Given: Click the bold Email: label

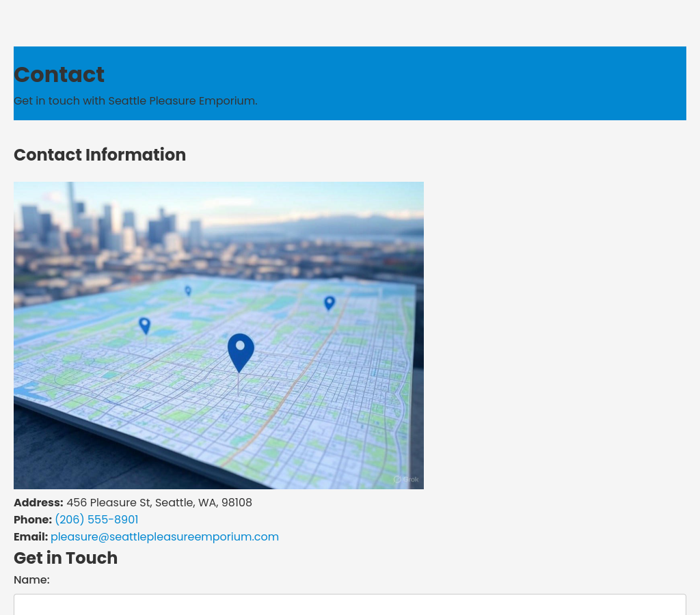Looking at the screenshot, I should pyautogui.click(x=31, y=536).
